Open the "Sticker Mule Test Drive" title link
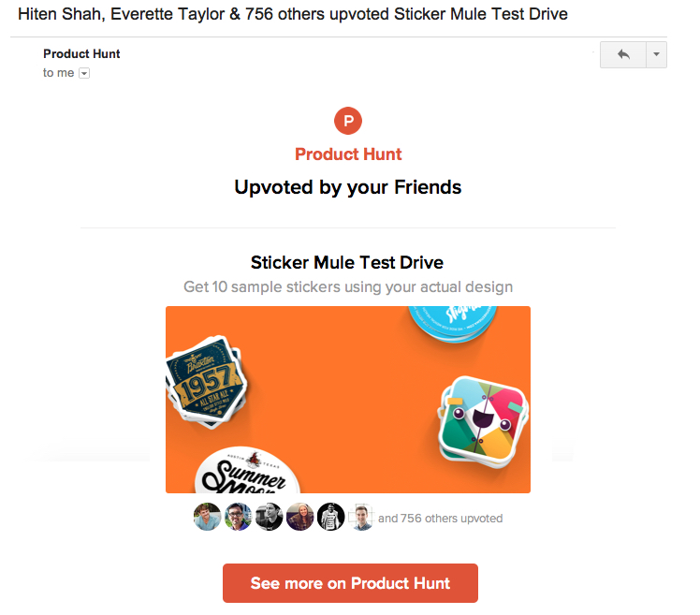 click(x=347, y=262)
